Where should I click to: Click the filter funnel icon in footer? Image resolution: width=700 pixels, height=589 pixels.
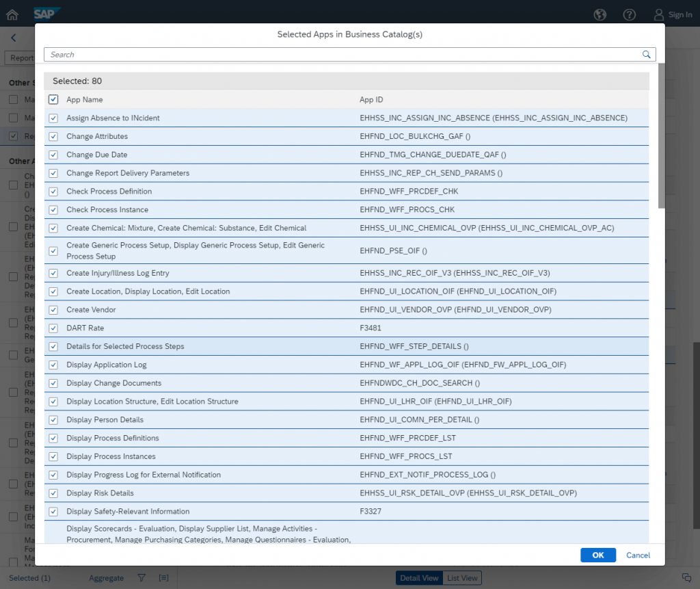click(x=142, y=578)
